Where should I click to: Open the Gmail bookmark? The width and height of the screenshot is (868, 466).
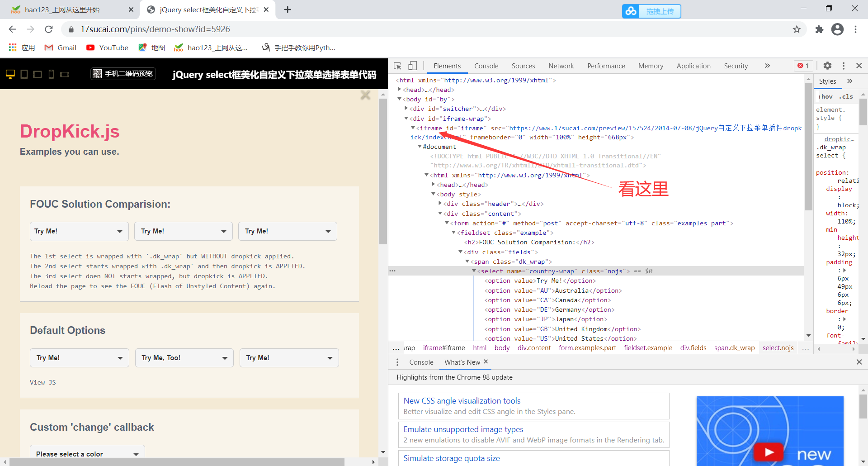60,48
